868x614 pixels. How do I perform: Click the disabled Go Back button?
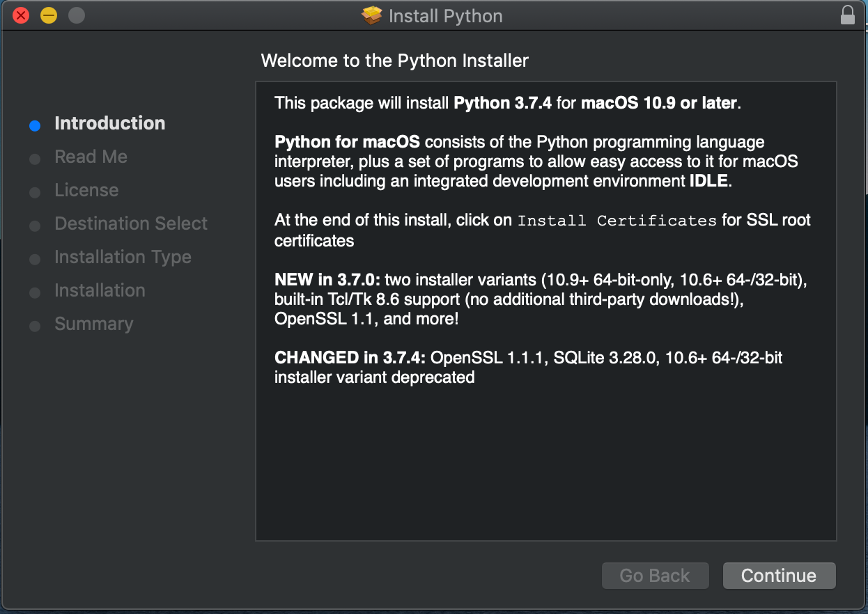[655, 576]
